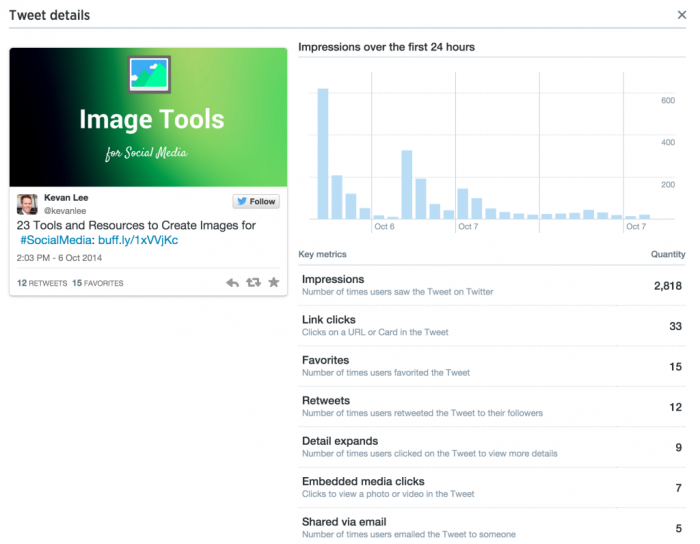Screen dimensions: 700x544
Task: Click the Kevan Lee name link
Action: click(x=66, y=198)
